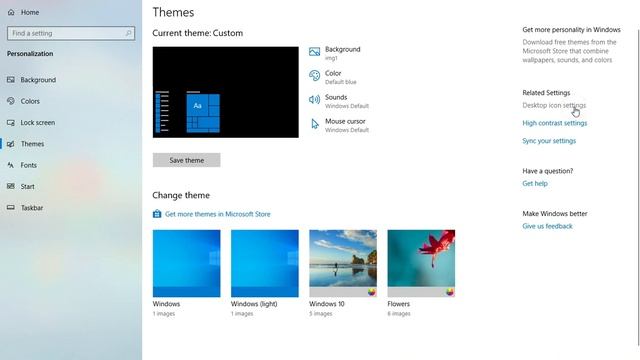
Task: Click Mouse cursor Windows Default setting label
Action: pyautogui.click(x=347, y=125)
